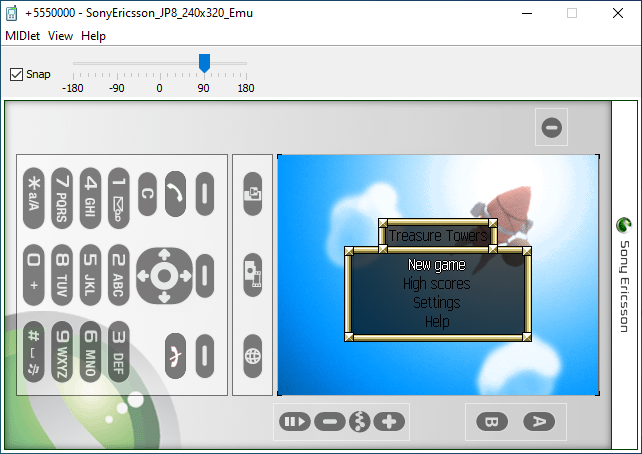The height and width of the screenshot is (454, 642).
Task: Click the red end call key
Action: point(175,356)
